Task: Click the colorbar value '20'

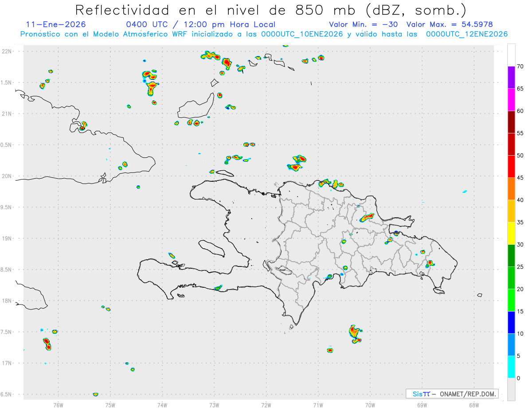Action: (x=520, y=289)
